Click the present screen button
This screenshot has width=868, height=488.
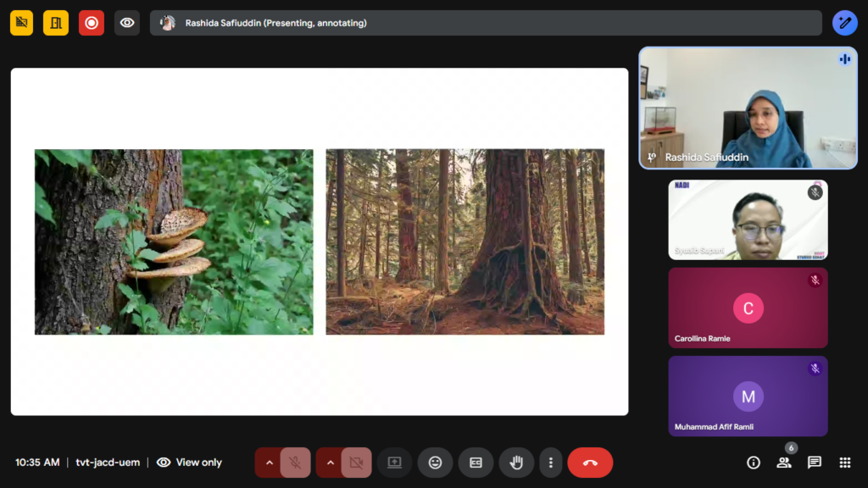[x=394, y=463]
